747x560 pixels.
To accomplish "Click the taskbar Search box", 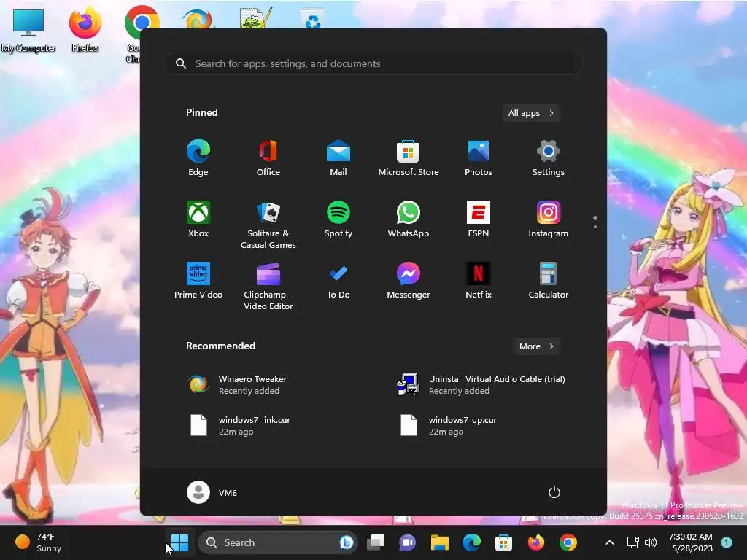I will (x=277, y=542).
